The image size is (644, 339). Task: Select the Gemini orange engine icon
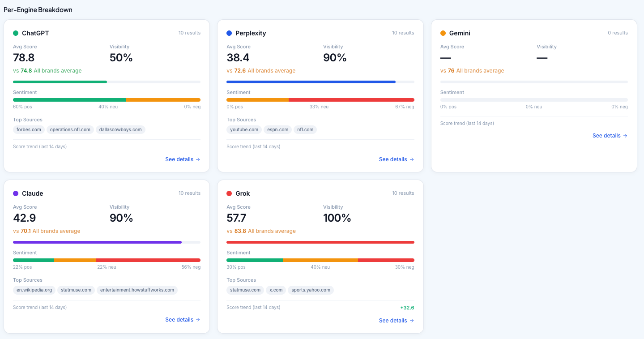pyautogui.click(x=443, y=33)
